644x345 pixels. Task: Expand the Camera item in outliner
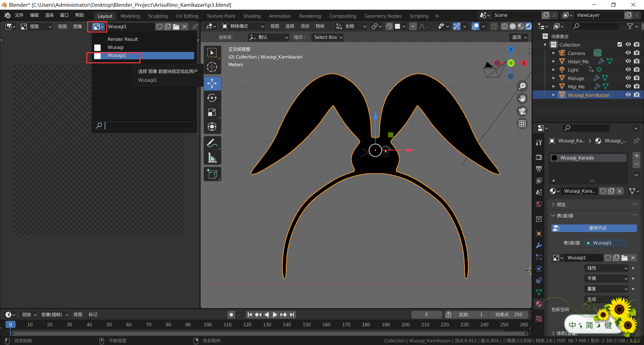tap(553, 53)
